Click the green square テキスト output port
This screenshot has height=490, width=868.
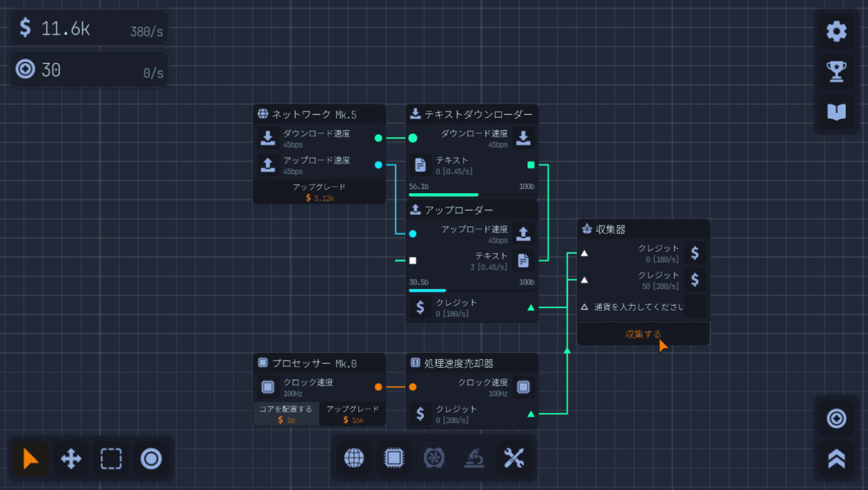pos(531,165)
